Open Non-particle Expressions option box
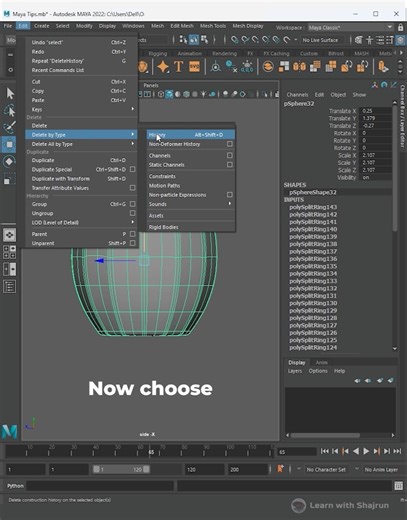 point(230,194)
